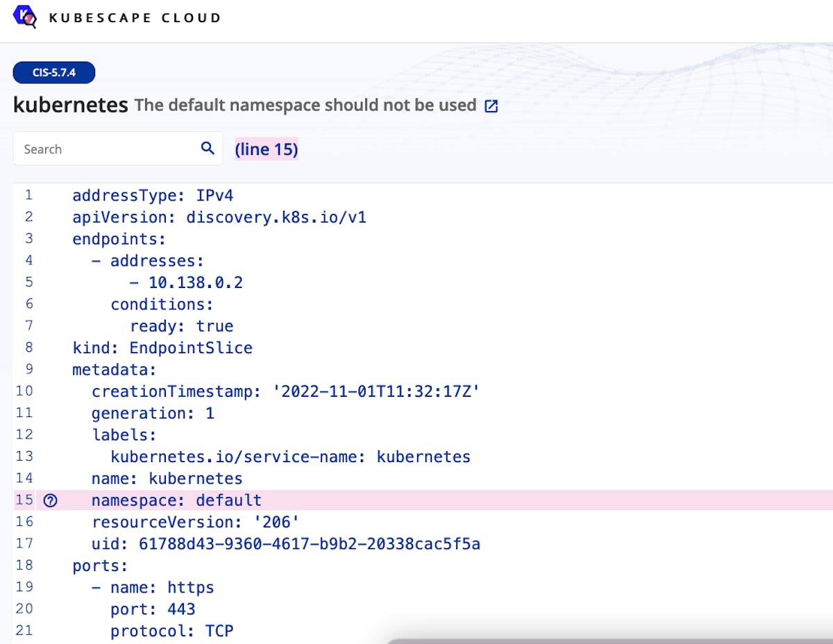833x644 pixels.
Task: Click 'The default namespace should not be used' text
Action: pyautogui.click(x=305, y=105)
